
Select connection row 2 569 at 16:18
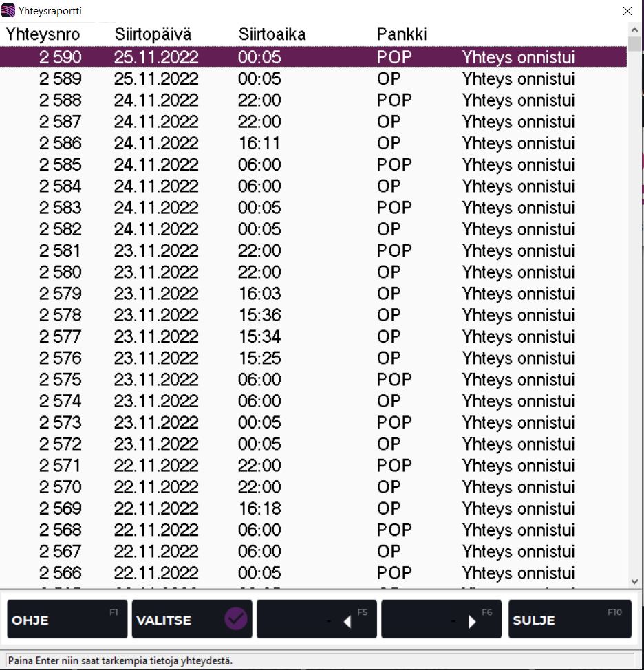click(313, 509)
